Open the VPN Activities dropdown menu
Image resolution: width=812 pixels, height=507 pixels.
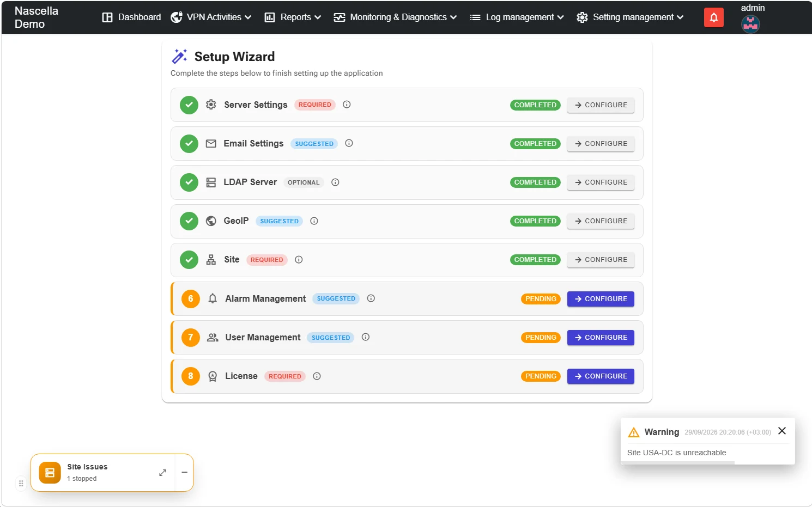211,17
